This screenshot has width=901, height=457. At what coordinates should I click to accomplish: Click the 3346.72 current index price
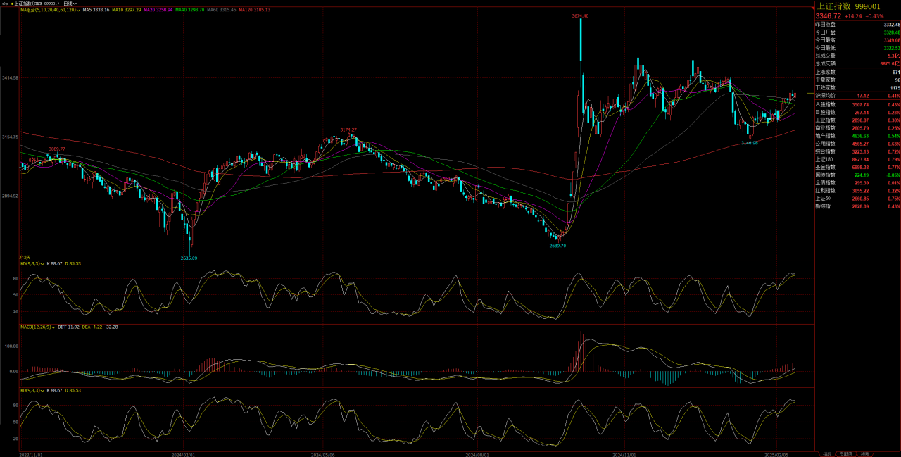click(829, 16)
